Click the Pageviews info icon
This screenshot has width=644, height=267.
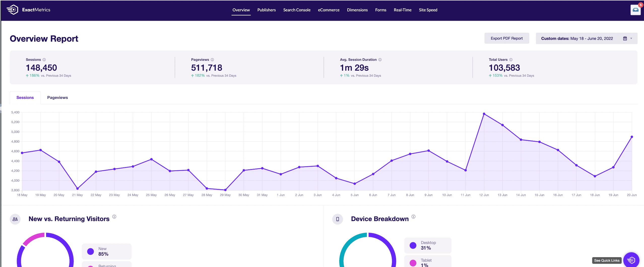212,60
